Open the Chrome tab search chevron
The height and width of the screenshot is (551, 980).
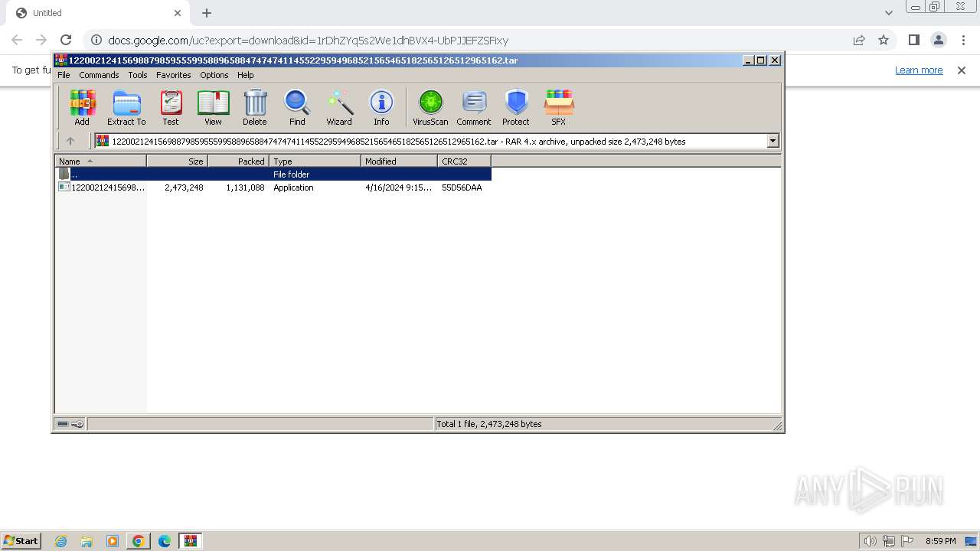[x=888, y=13]
